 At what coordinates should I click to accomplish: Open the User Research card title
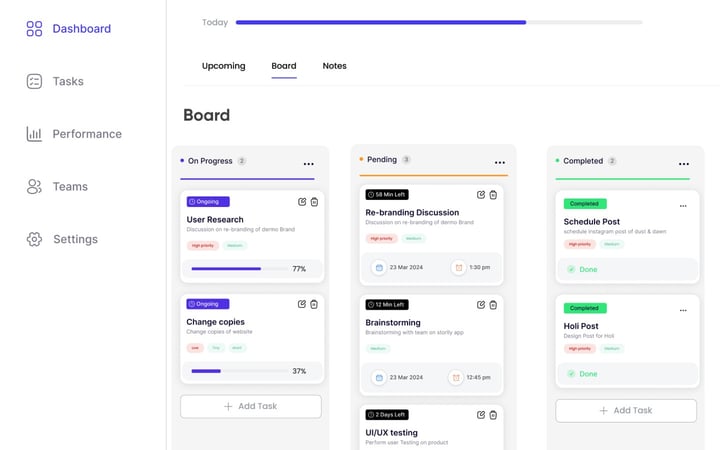[215, 219]
